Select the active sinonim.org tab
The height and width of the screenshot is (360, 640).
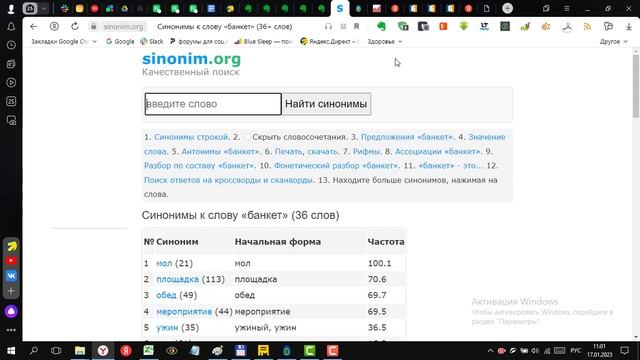[340, 8]
